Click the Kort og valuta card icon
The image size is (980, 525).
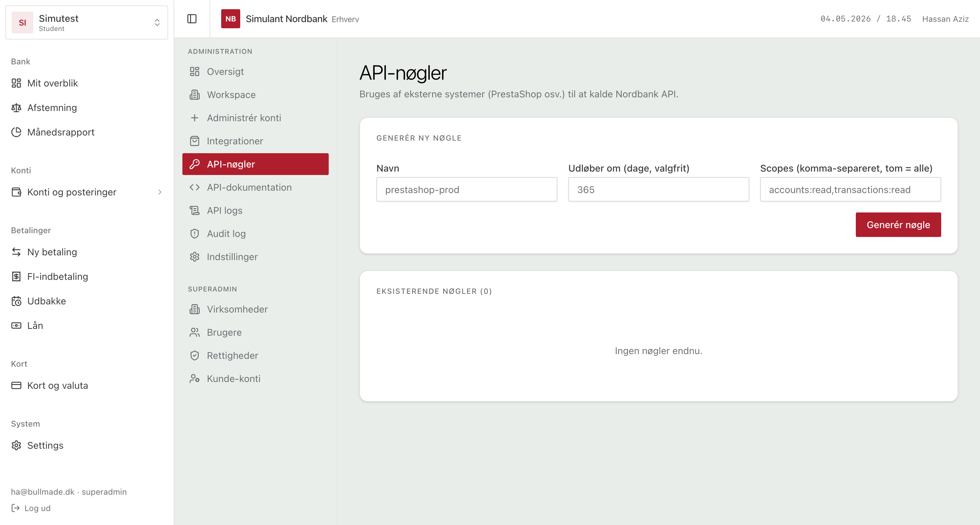pyautogui.click(x=16, y=385)
